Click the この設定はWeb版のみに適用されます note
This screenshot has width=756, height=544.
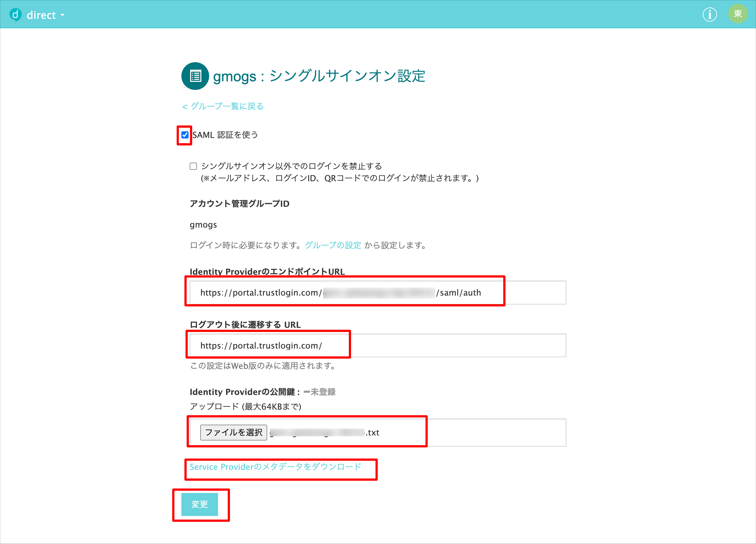tap(263, 366)
